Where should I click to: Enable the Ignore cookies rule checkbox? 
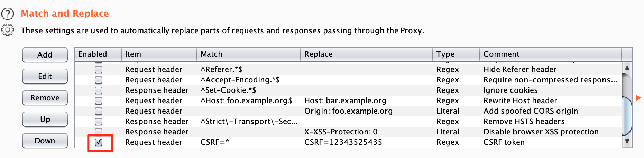click(99, 90)
